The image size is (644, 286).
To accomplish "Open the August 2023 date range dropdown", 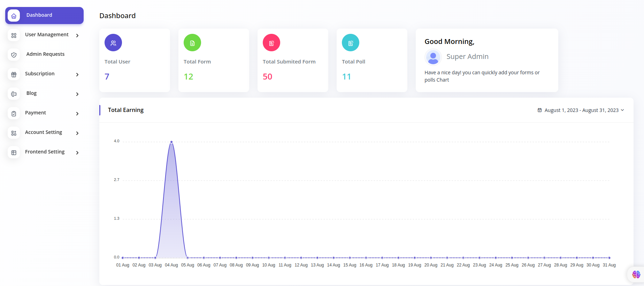I will click(x=581, y=110).
